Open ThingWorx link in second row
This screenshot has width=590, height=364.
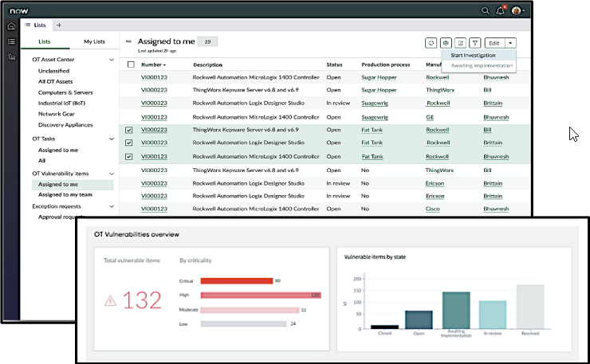(x=440, y=90)
